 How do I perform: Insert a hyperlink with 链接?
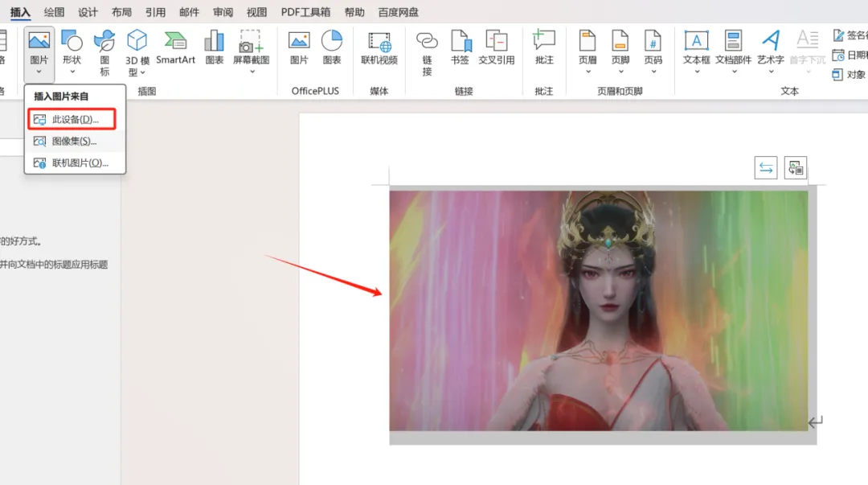(427, 53)
